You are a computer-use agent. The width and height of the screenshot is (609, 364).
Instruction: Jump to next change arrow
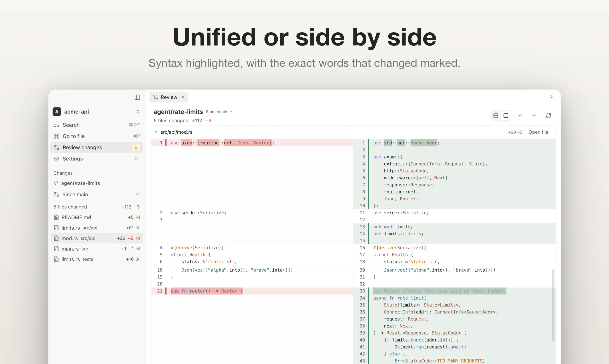[x=534, y=115]
